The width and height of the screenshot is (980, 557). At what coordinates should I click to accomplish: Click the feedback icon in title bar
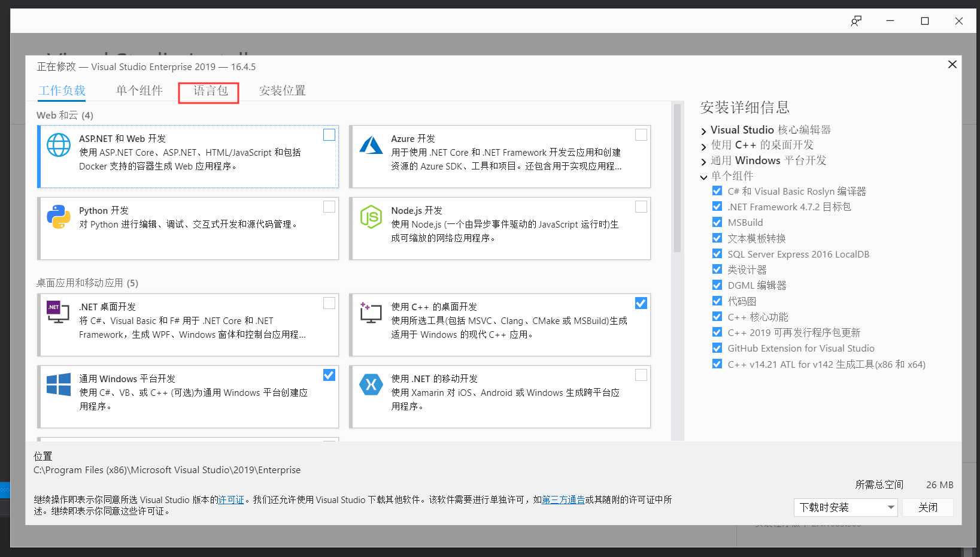click(856, 21)
